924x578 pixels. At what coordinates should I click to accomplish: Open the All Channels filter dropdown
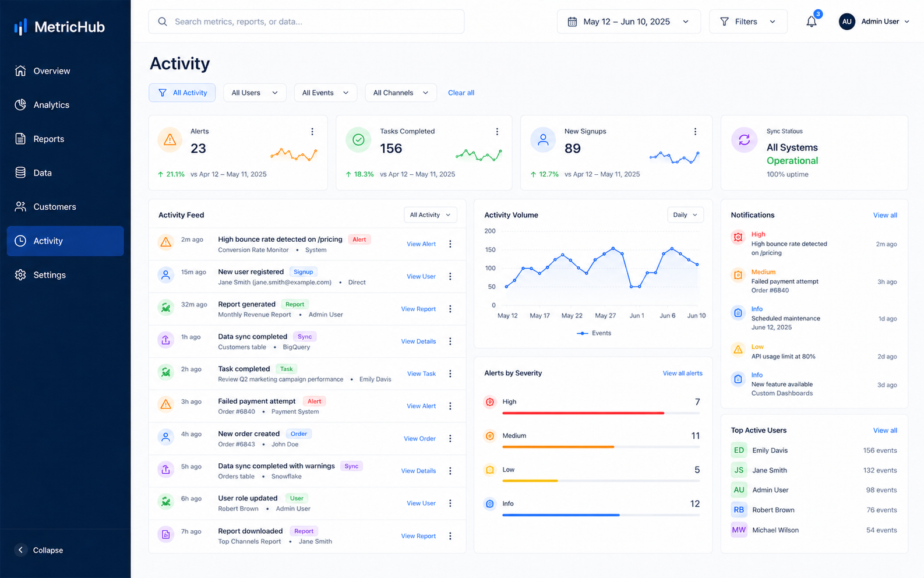tap(401, 93)
